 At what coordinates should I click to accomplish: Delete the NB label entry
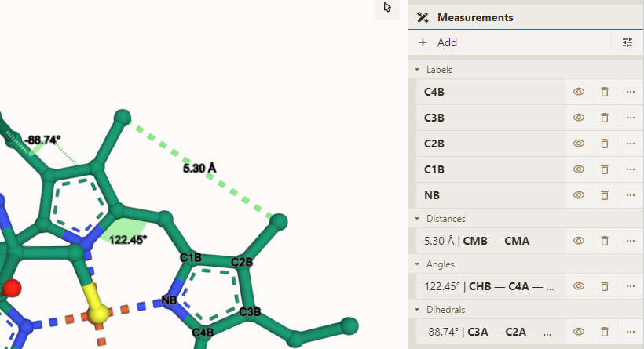605,194
